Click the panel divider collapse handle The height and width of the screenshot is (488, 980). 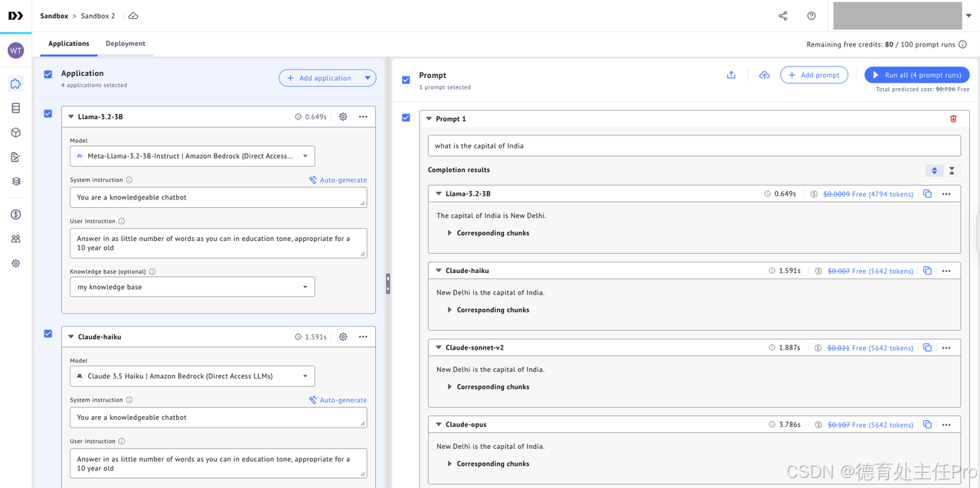tap(388, 284)
